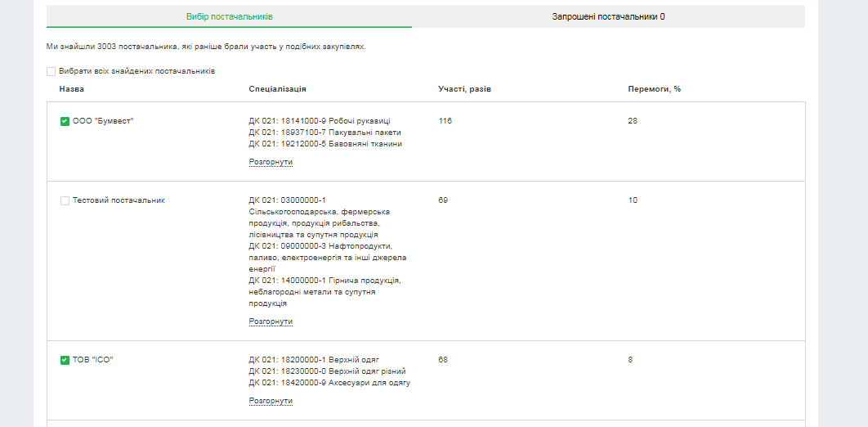Tick the checkbox to select all found suppliers

(x=51, y=72)
